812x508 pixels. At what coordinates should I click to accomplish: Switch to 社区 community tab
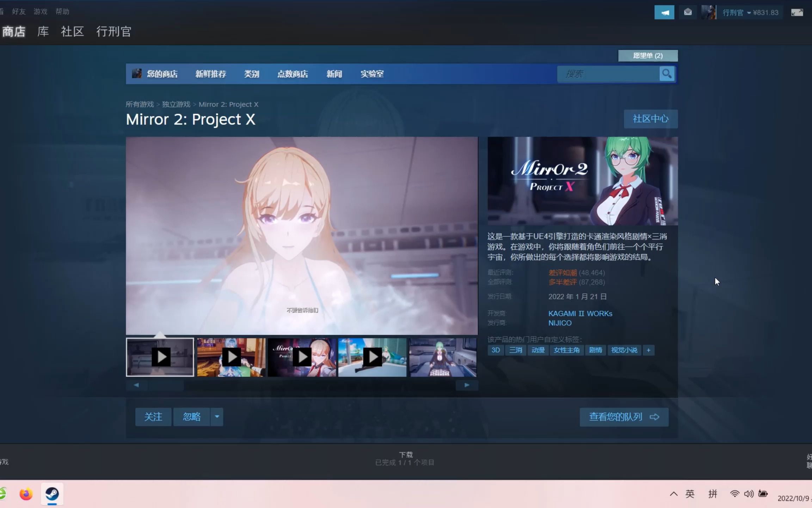72,31
